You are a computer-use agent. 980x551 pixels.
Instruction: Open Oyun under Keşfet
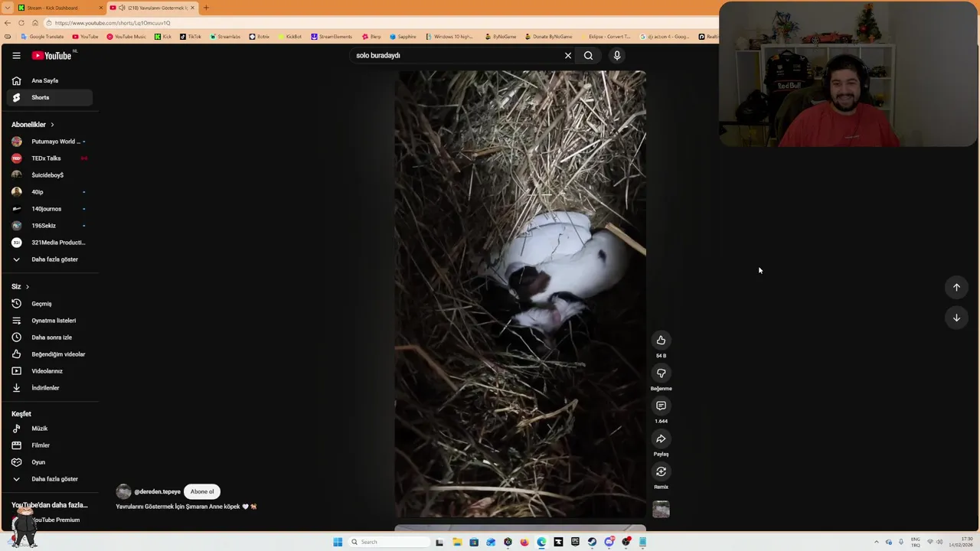click(x=49, y=462)
